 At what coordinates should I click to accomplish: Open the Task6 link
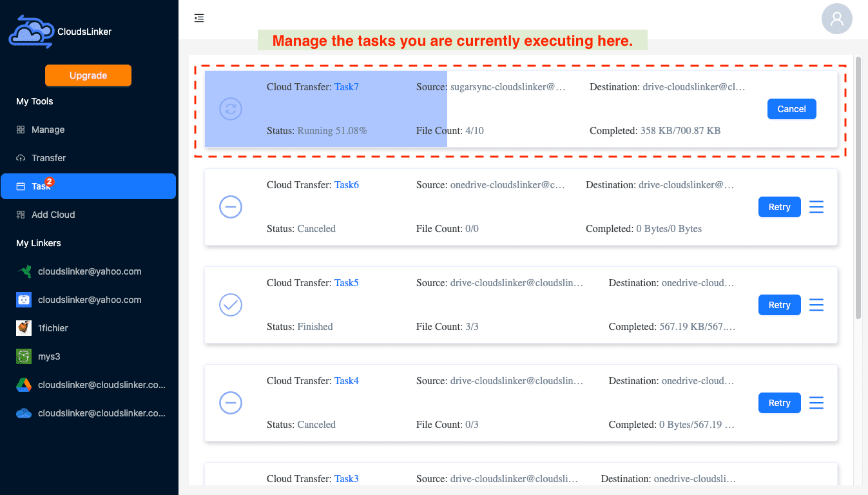click(x=347, y=185)
